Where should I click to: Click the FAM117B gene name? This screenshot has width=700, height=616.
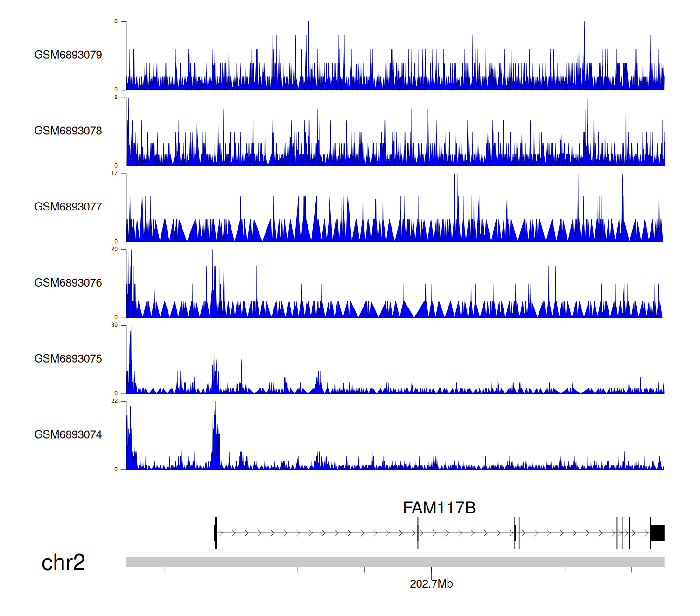coord(439,508)
